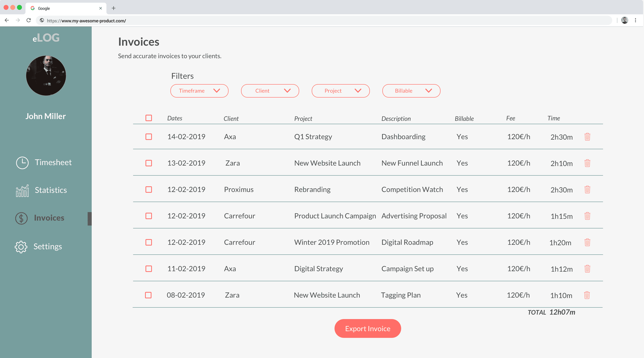644x358 pixels.
Task: Click the Client column header
Action: 231,119
